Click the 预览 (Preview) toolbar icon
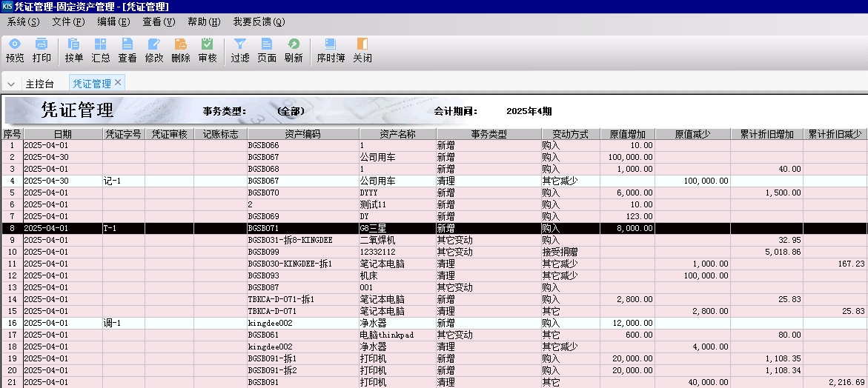This screenshot has height=388, width=868. click(x=15, y=50)
